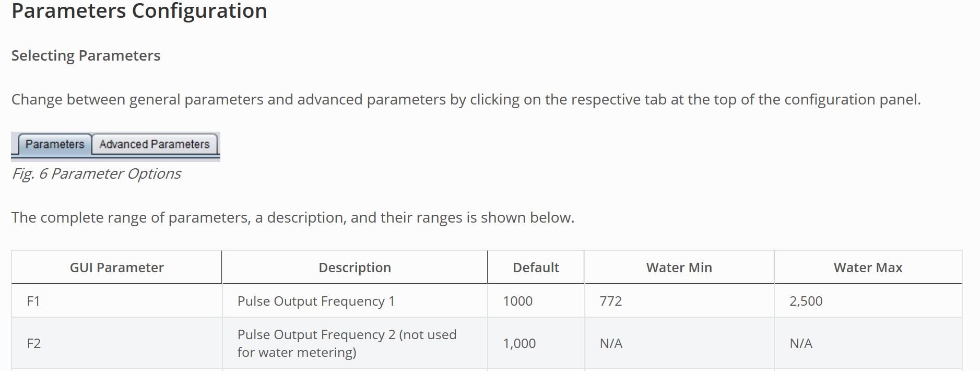Image resolution: width=980 pixels, height=371 pixels.
Task: Click the Fig. 6 Parameter Options caption
Action: 96,173
